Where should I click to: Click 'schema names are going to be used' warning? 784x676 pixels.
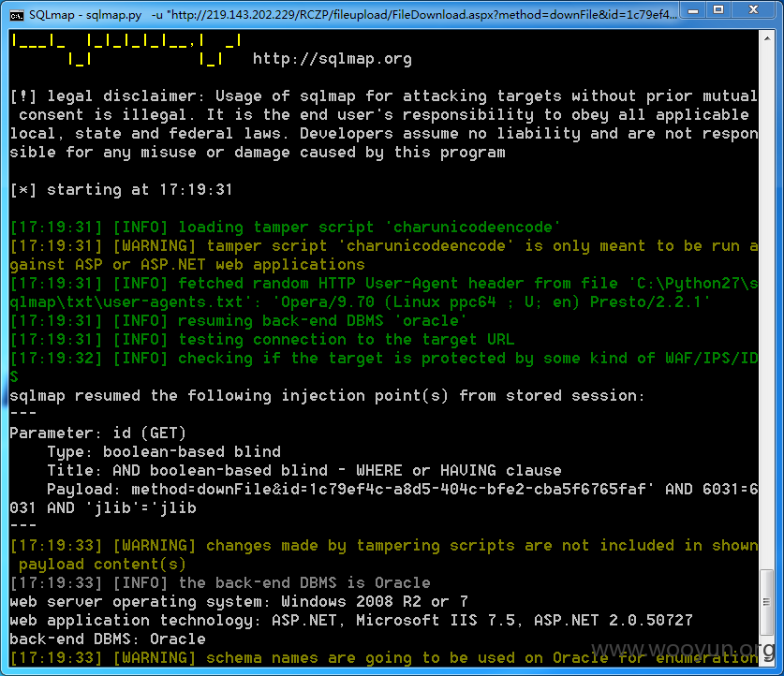tap(384, 658)
